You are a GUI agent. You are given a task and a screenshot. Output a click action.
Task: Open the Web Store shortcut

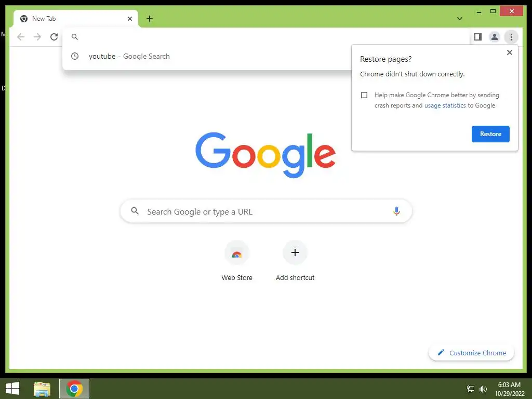237,261
